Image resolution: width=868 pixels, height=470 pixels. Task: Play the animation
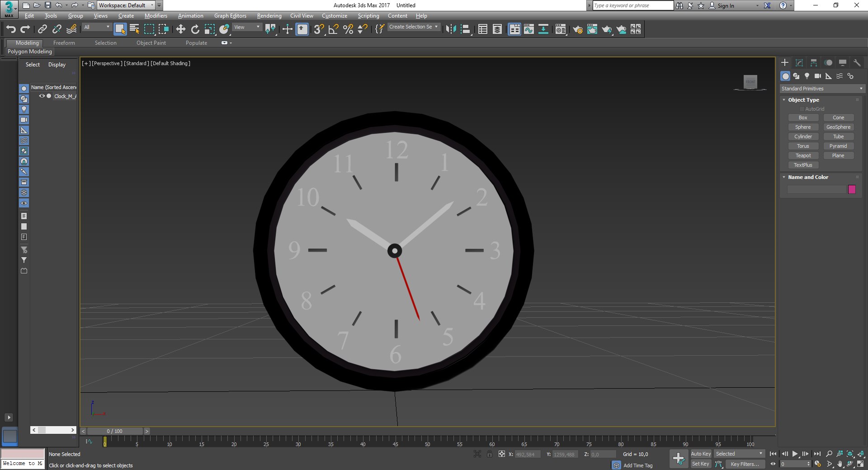795,454
